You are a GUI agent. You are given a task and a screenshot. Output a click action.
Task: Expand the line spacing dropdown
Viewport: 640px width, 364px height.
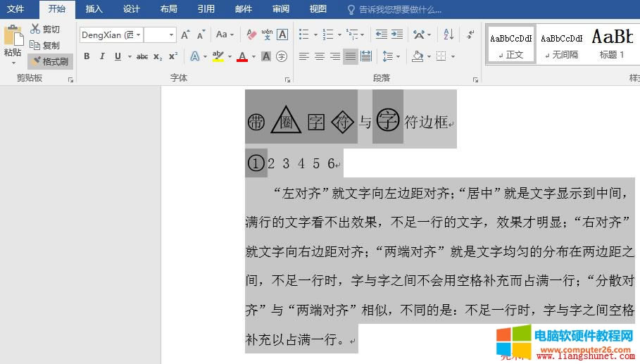pyautogui.click(x=398, y=56)
